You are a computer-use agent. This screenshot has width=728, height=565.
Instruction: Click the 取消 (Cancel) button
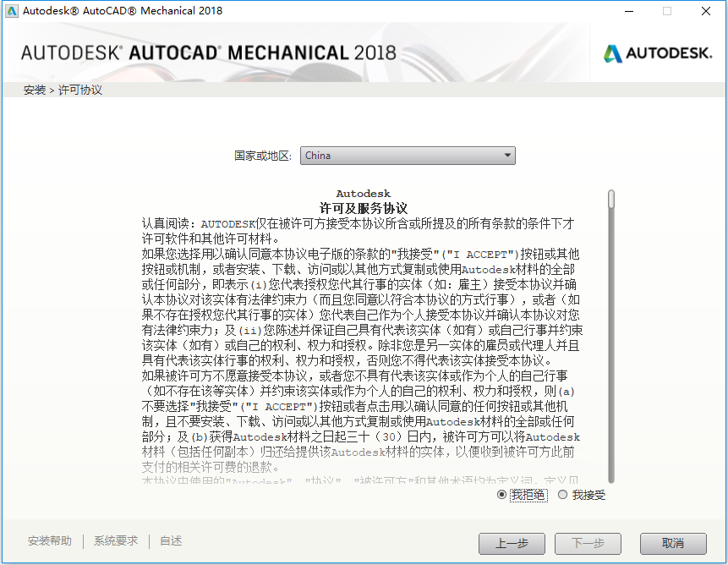tap(673, 543)
